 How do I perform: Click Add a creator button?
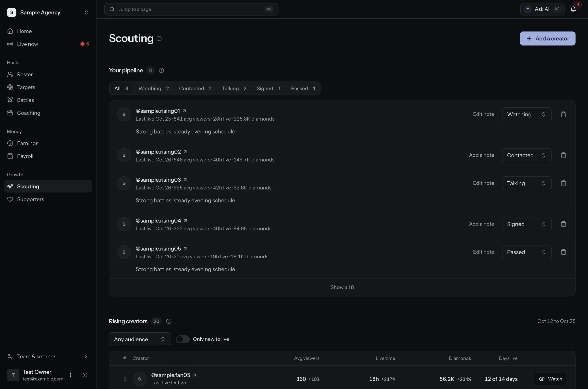pos(548,38)
